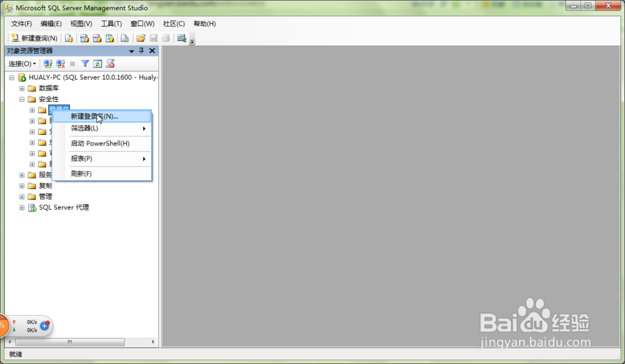Open the 连接(O) dropdown
Screen dimensions: 625x364
coord(21,63)
